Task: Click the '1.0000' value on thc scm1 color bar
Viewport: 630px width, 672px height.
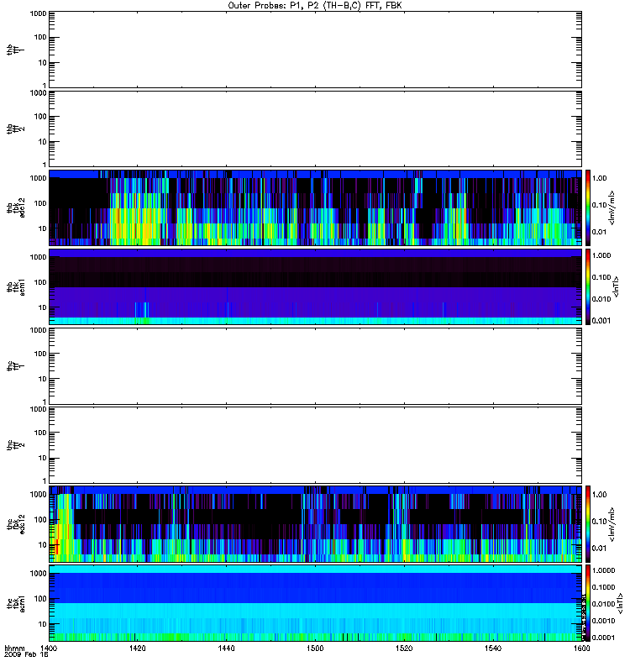Action: (x=603, y=570)
